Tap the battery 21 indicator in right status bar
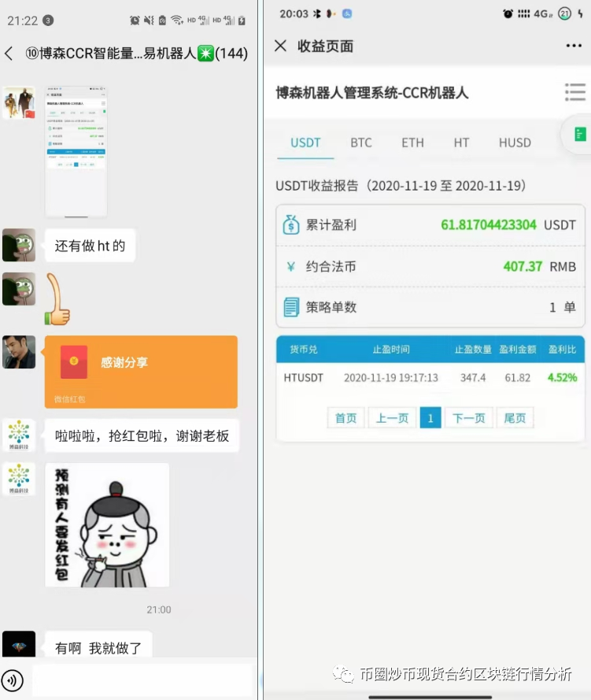Screen dimensions: 591x700 (x=565, y=14)
